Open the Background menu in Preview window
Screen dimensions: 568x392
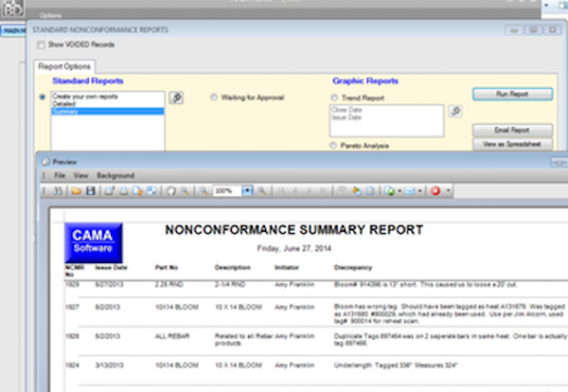pyautogui.click(x=115, y=176)
